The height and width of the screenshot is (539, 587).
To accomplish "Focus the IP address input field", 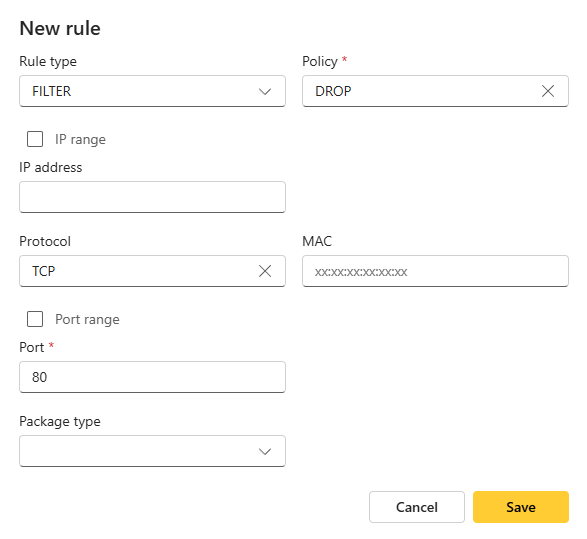I will tap(152, 197).
